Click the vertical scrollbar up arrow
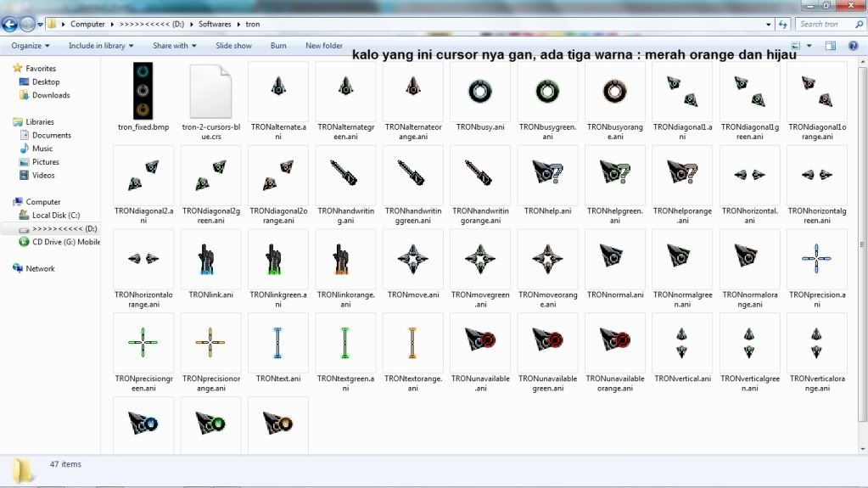Image resolution: width=868 pixels, height=488 pixels. pos(862,62)
